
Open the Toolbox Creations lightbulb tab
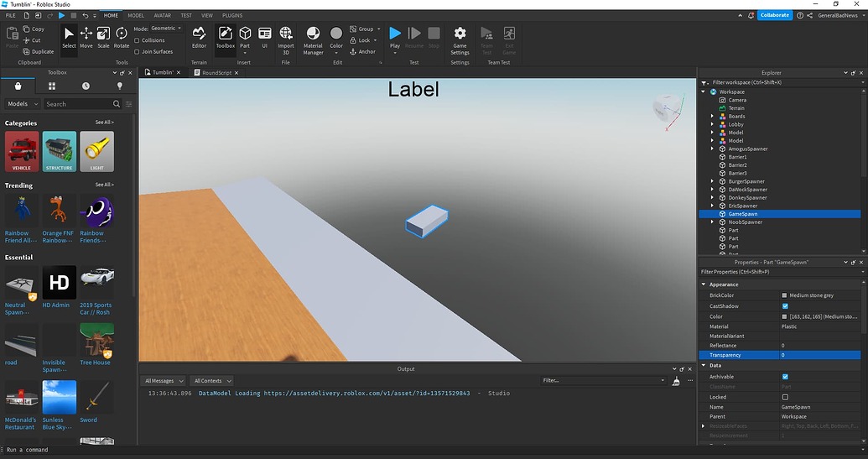coord(120,86)
